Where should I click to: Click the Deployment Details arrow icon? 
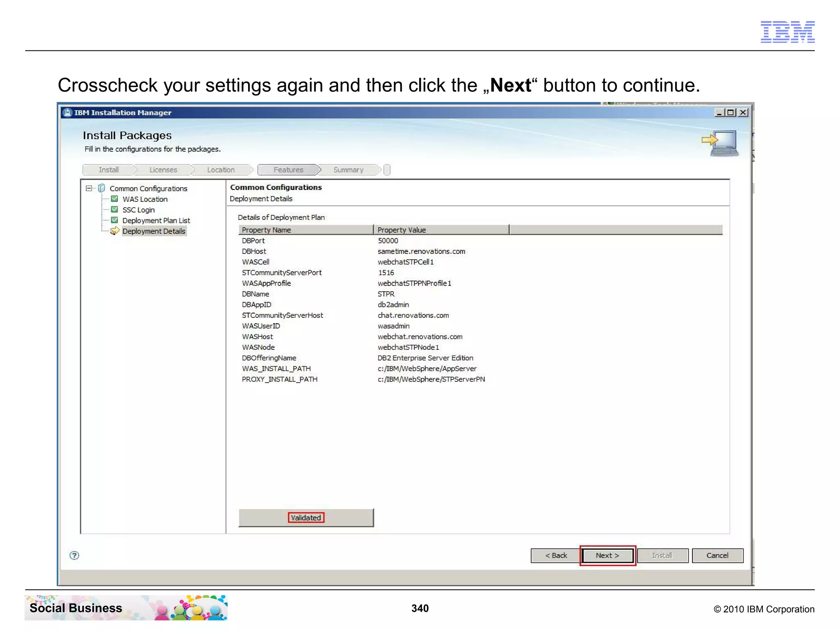(x=115, y=231)
